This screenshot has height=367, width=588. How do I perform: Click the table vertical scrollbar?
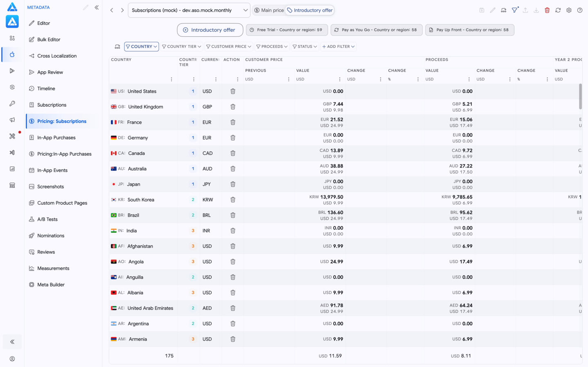pos(580,96)
